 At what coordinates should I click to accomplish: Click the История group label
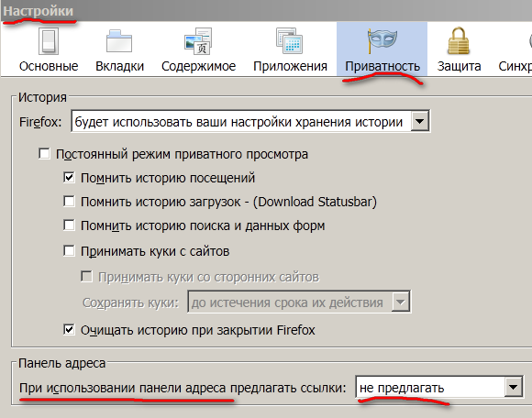42,97
